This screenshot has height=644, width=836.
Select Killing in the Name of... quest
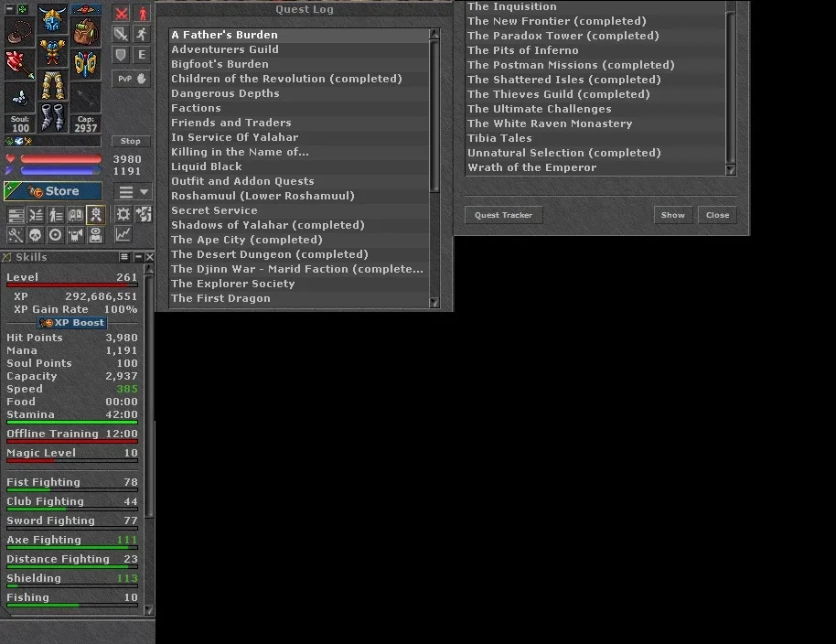point(299,152)
